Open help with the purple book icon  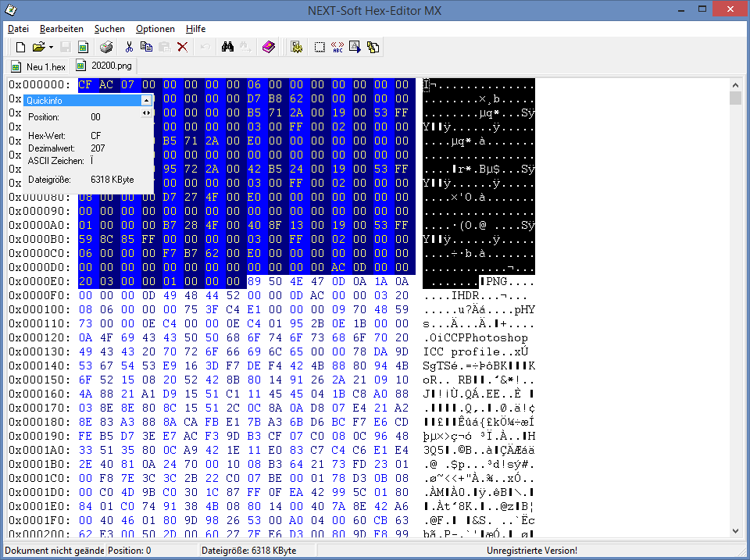(x=269, y=47)
